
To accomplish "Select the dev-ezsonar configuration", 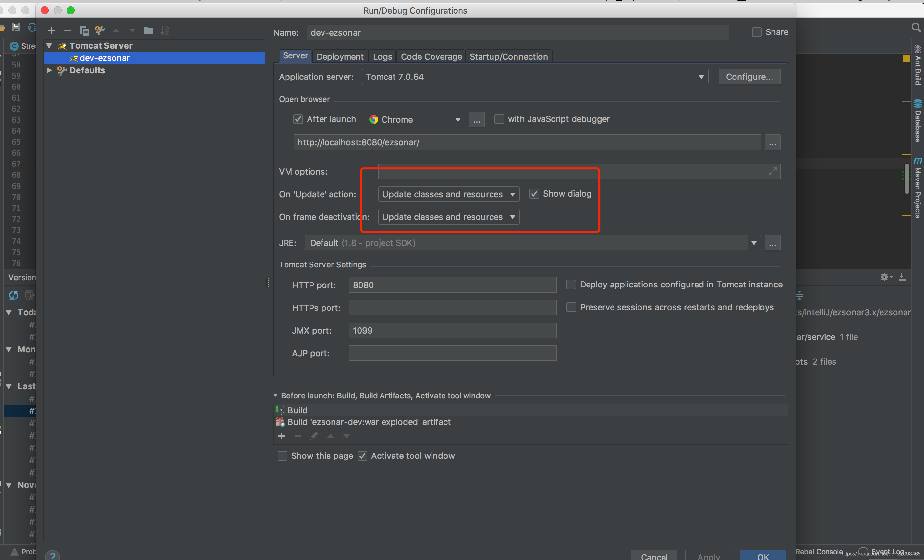I will [154, 58].
